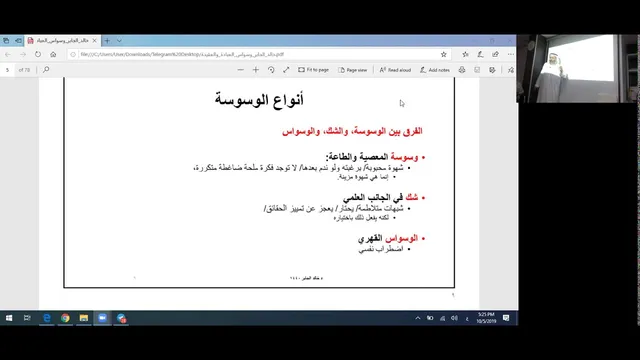Select the open PDF tab
The height and width of the screenshot is (360, 640).
pos(62,41)
